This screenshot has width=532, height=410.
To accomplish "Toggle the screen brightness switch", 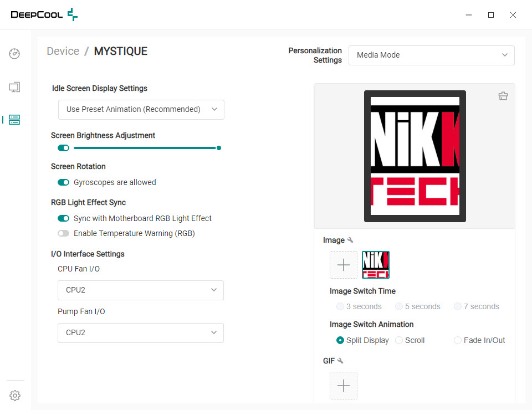I will (x=63, y=148).
